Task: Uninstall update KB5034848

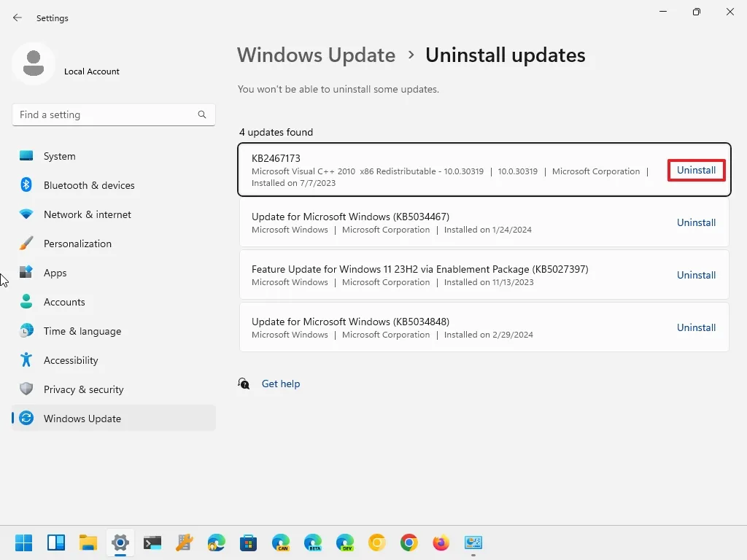Action: click(696, 327)
